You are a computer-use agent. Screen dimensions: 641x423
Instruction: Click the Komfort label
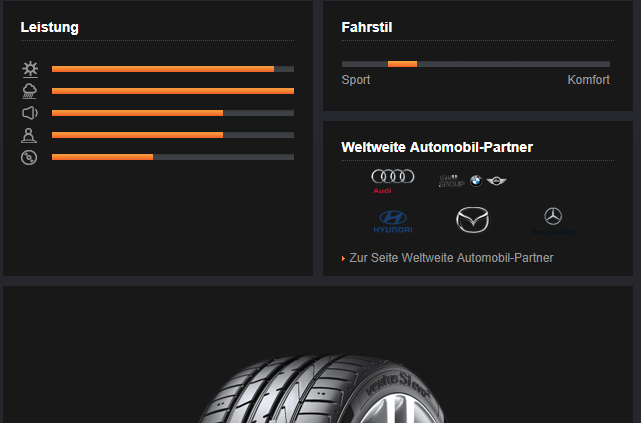588,80
